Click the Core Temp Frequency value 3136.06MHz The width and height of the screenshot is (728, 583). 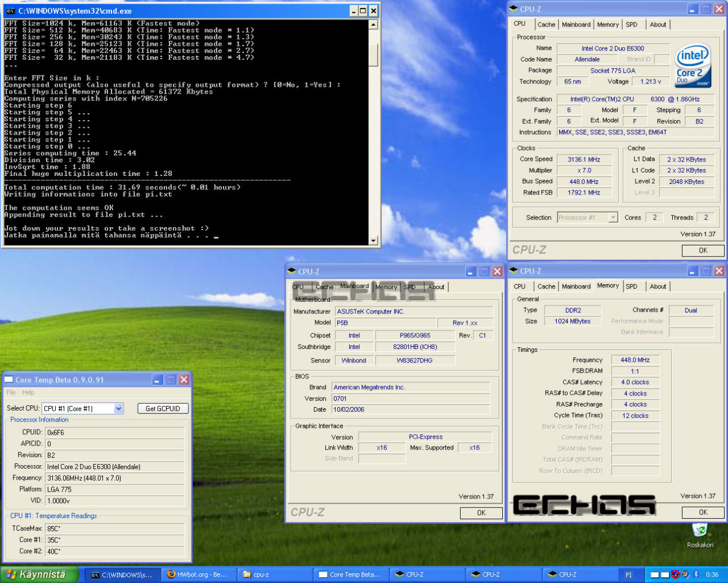pyautogui.click(x=114, y=478)
